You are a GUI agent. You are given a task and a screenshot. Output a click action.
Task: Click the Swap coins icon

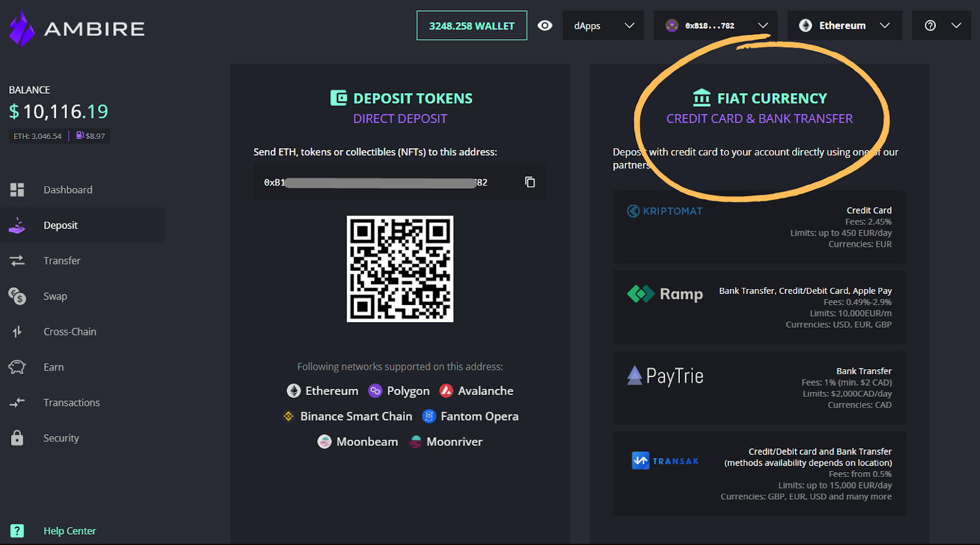coord(17,296)
